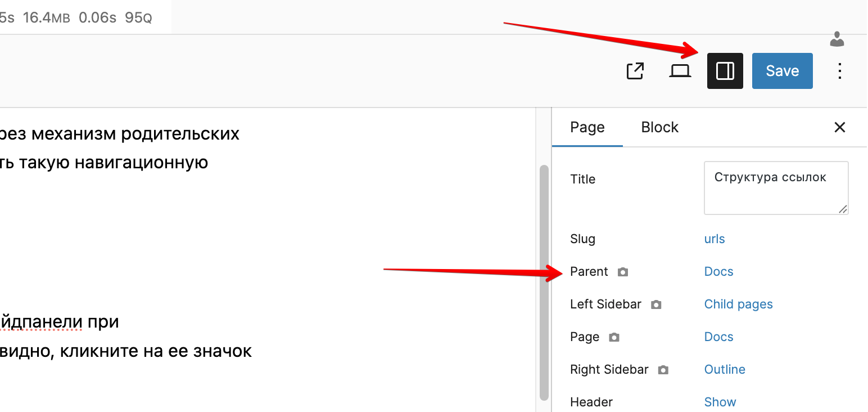Click the laptop device preview icon
Viewport: 868px width, 412px height.
tap(680, 71)
